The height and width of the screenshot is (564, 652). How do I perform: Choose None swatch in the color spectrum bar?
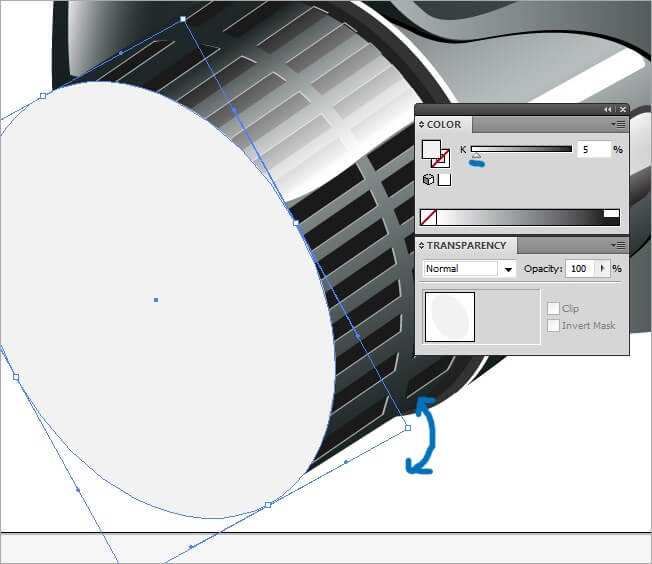(428, 216)
